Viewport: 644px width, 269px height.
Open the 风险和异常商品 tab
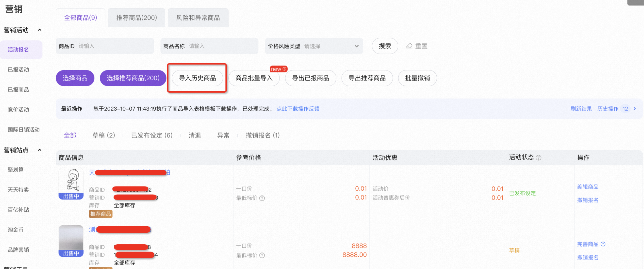point(198,18)
